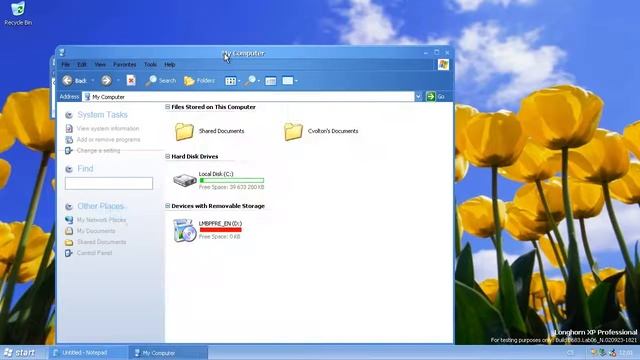Click the My Computer title bar system icon

point(62,53)
